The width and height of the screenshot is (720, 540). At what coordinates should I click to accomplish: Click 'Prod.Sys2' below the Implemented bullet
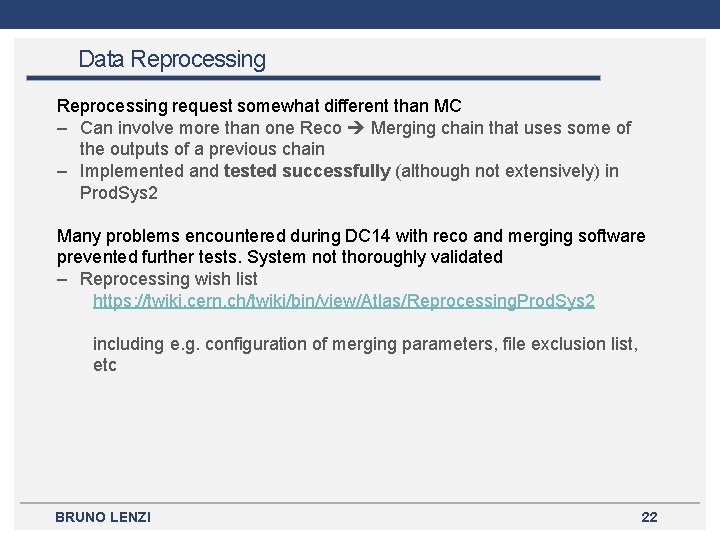[x=119, y=193]
